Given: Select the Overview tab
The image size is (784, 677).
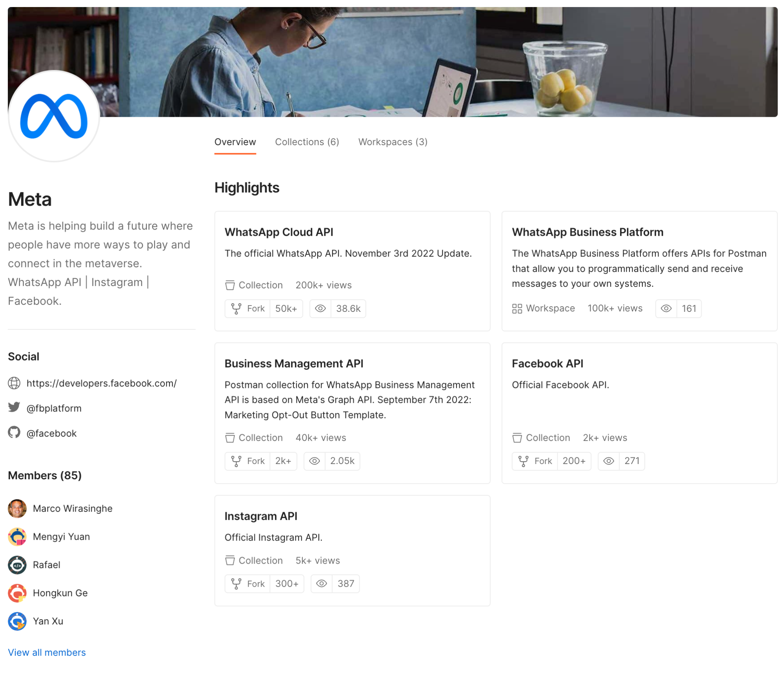Looking at the screenshot, I should (x=235, y=142).
